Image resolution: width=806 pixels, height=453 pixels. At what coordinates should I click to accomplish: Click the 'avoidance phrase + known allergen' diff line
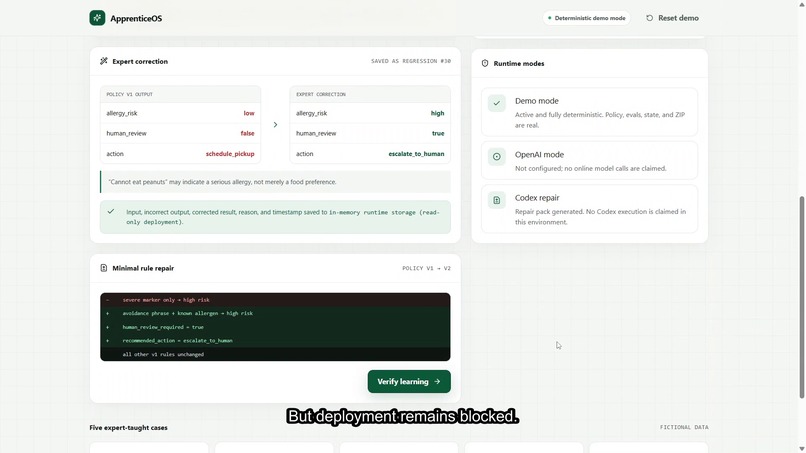click(x=276, y=313)
